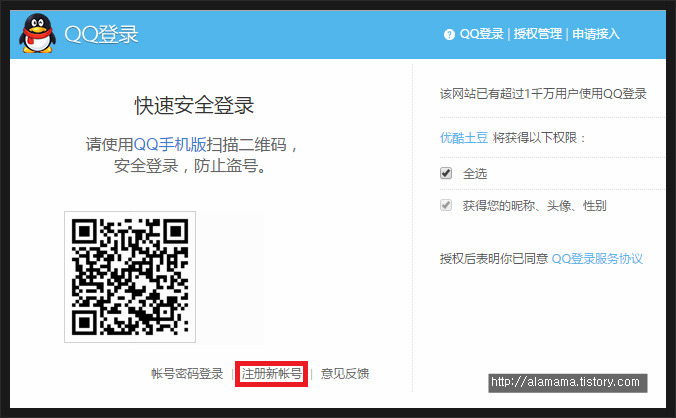This screenshot has width=676, height=418.
Task: Open 申请接入 in the header
Action: (x=596, y=34)
